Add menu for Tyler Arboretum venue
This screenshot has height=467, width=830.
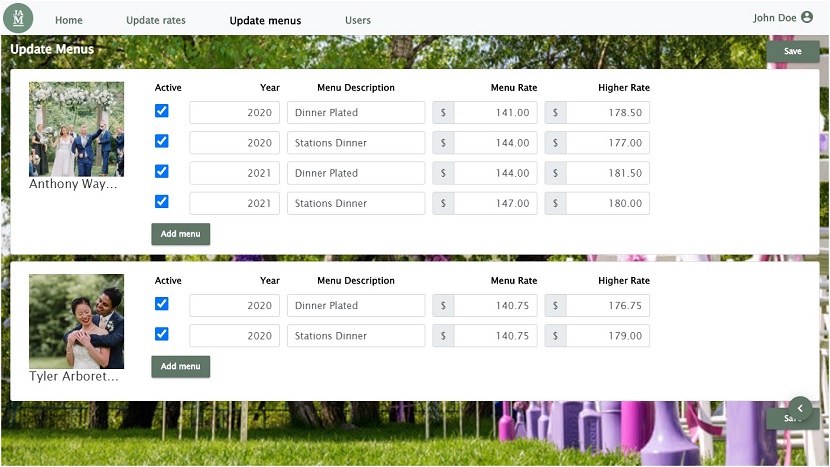click(x=181, y=366)
